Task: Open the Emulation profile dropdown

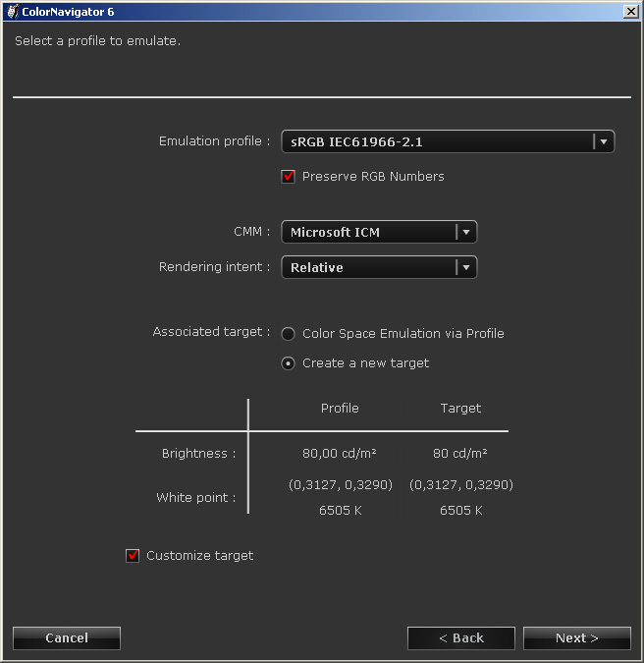Action: click(448, 141)
